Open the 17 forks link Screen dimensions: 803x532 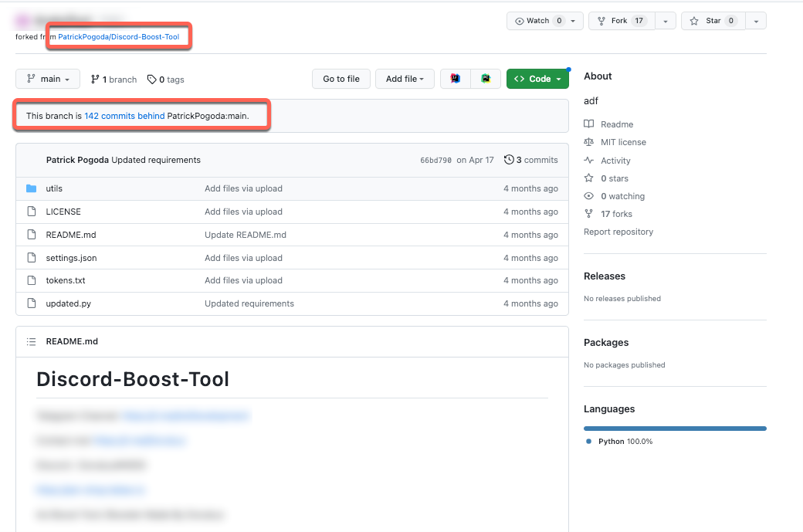point(617,214)
